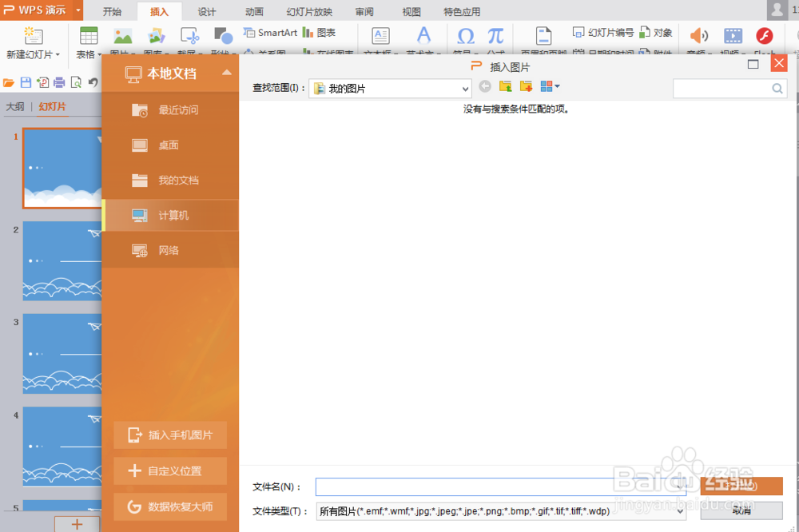
Task: Click the 插入手机图片 button
Action: coord(170,435)
